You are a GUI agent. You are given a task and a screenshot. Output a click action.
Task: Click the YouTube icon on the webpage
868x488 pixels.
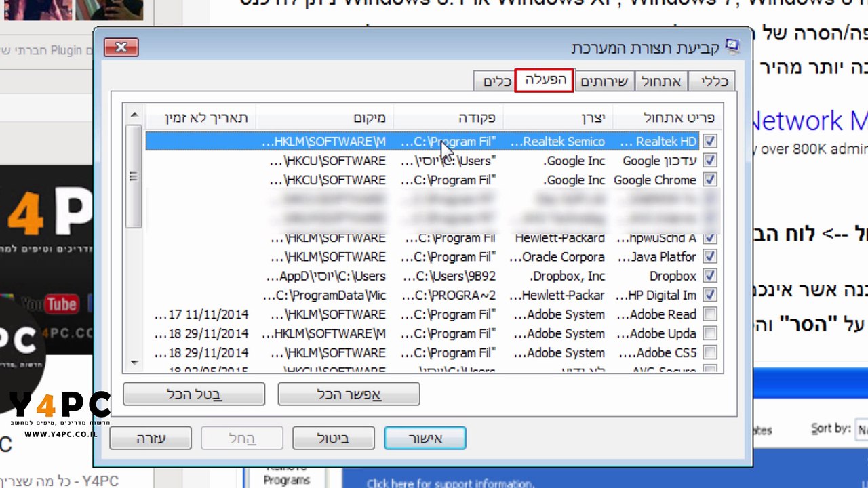49,304
